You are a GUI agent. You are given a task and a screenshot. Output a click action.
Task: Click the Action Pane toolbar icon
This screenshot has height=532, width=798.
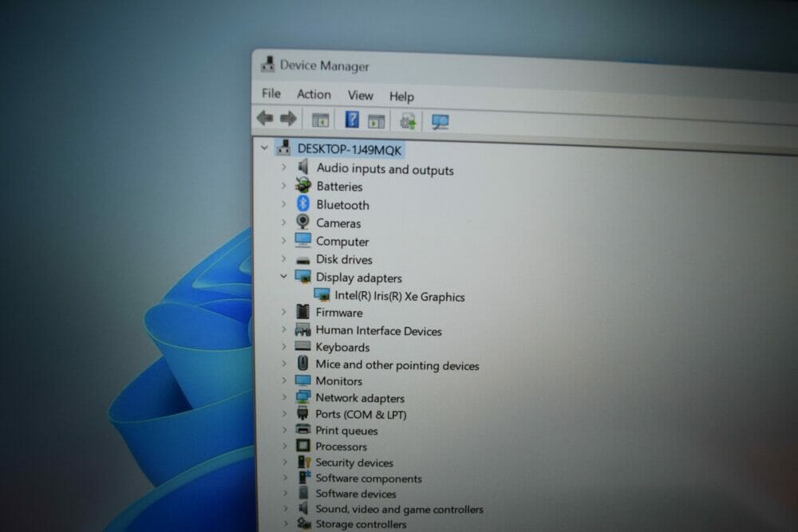coord(376,121)
